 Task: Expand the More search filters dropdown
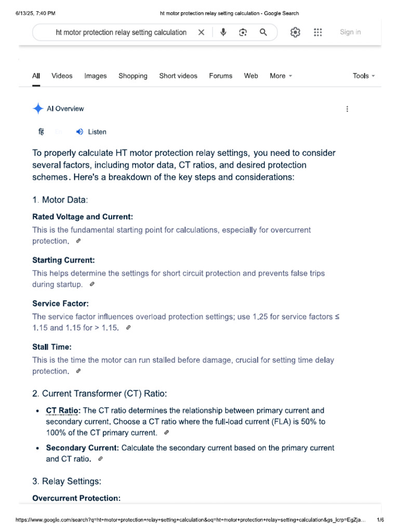click(x=281, y=76)
